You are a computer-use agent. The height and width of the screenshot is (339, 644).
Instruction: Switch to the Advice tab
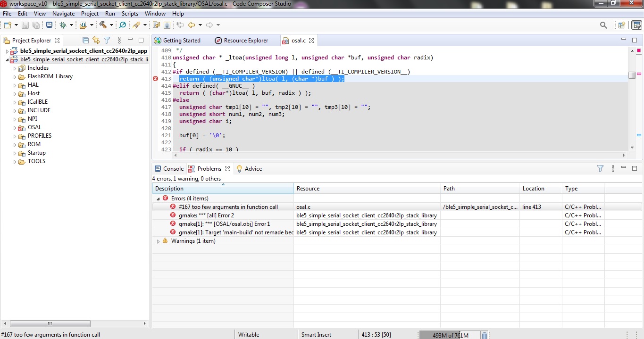tap(249, 169)
